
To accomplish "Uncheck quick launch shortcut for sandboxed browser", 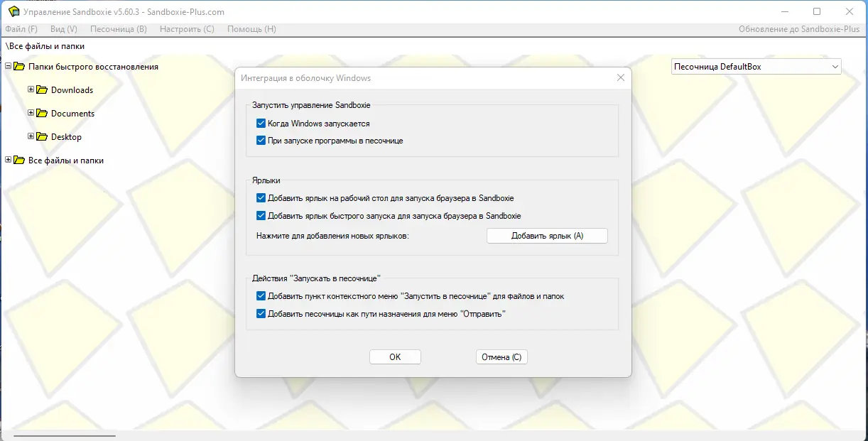I will pyautogui.click(x=261, y=215).
